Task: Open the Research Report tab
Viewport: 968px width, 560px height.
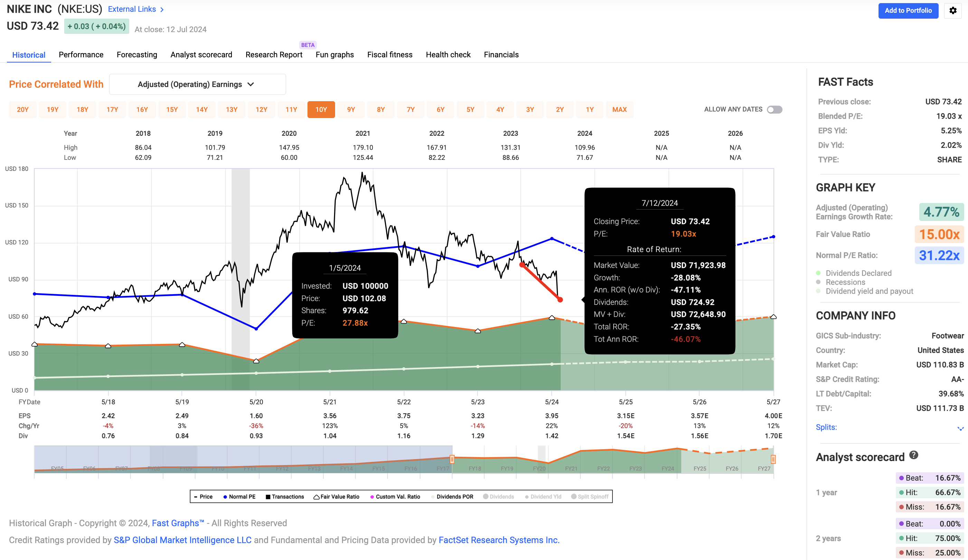Action: pos(274,55)
